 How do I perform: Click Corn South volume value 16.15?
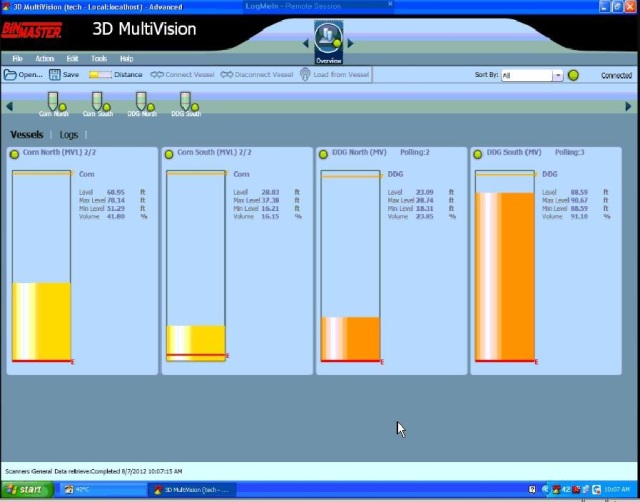point(270,217)
